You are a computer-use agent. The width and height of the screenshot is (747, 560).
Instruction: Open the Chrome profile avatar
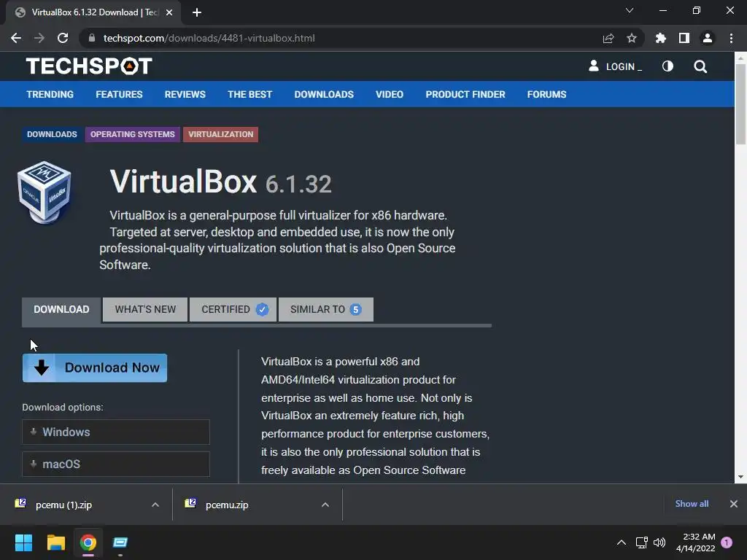(708, 38)
